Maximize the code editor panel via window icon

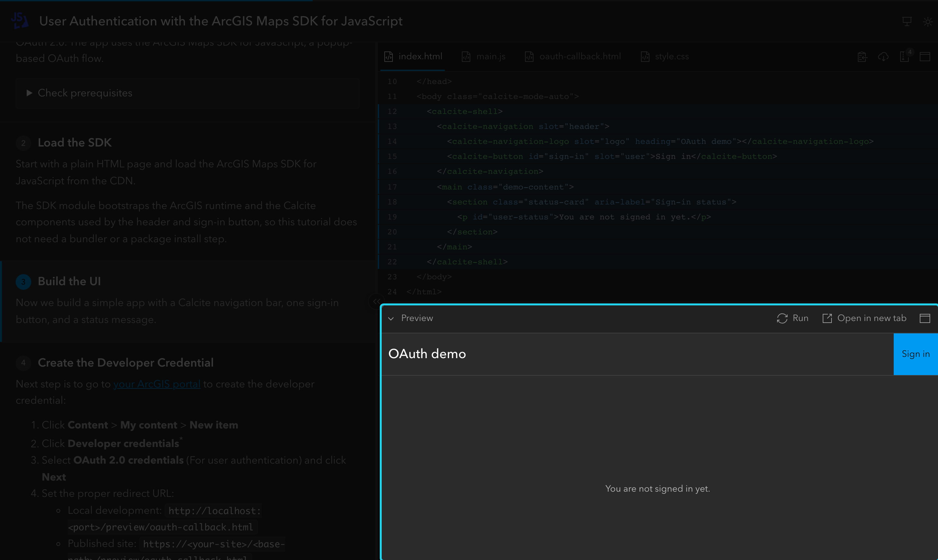pyautogui.click(x=925, y=57)
